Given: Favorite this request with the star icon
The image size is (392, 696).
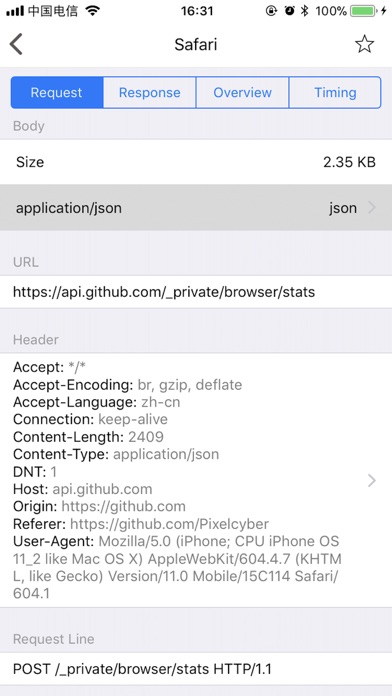Looking at the screenshot, I should 364,44.
